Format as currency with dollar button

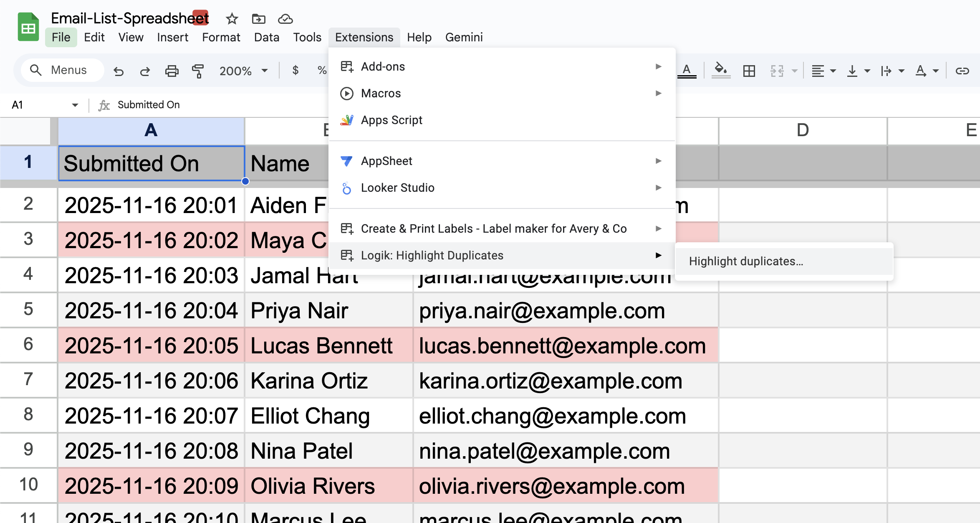[x=296, y=70]
